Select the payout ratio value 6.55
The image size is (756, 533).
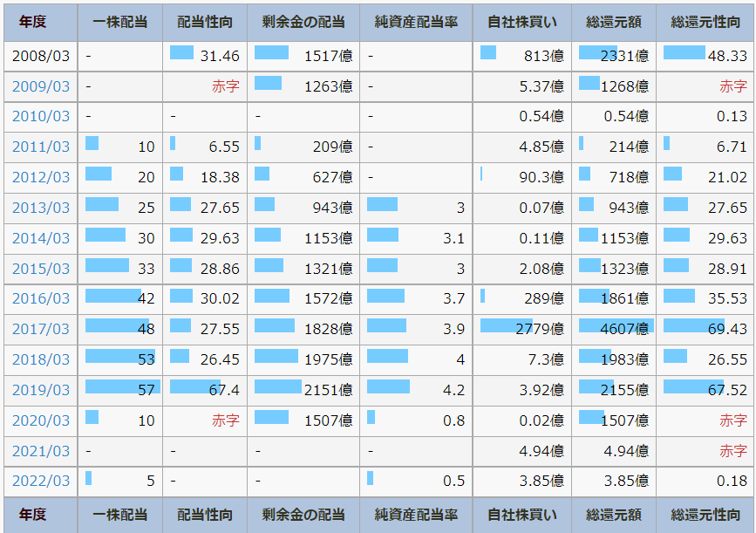coord(224,147)
